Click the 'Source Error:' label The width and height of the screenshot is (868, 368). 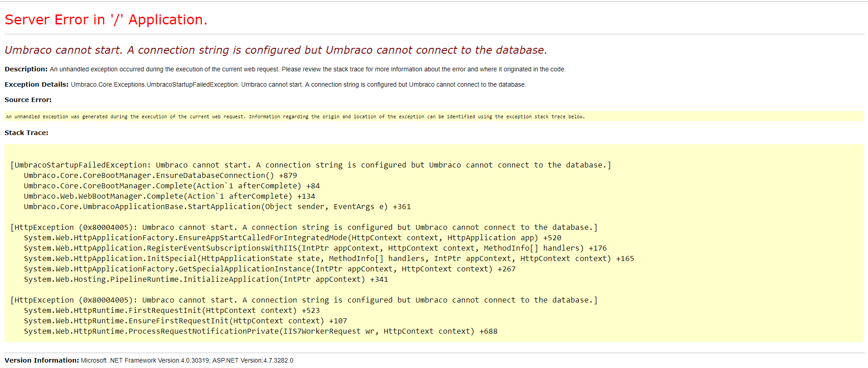point(28,100)
